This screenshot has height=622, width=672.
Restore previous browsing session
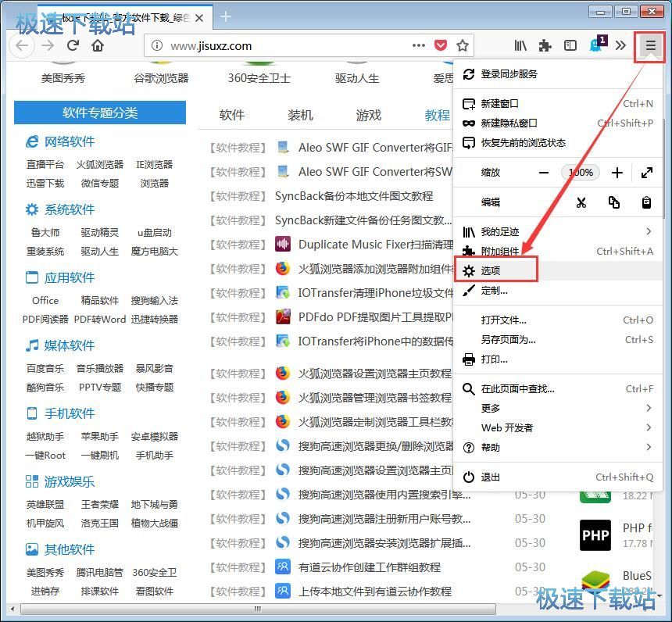click(x=557, y=143)
